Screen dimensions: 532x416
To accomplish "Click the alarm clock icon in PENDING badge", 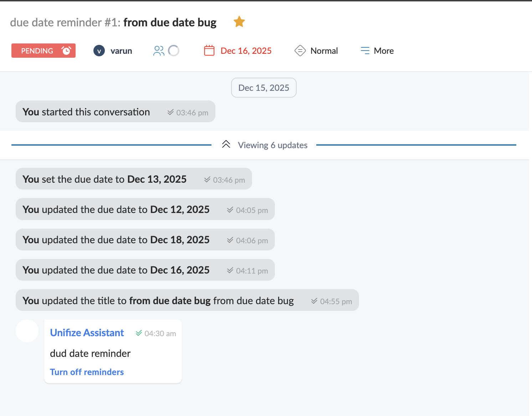I will 66,51.
